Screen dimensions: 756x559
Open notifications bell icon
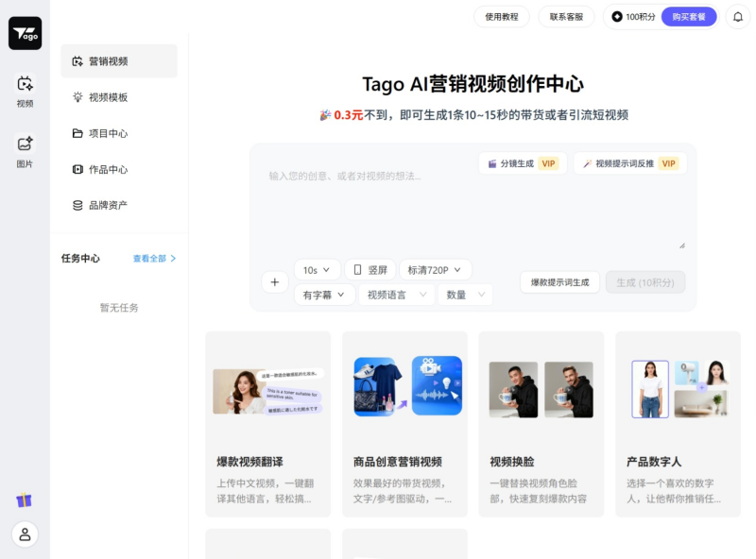pos(737,17)
